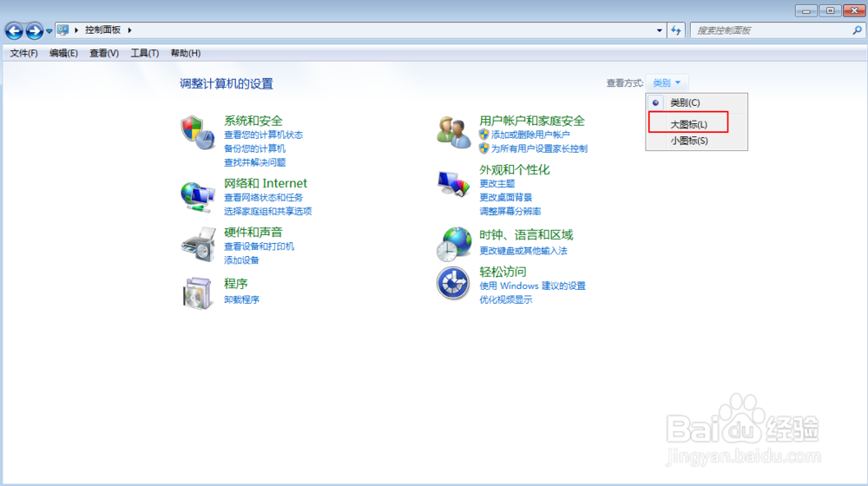This screenshot has height=486, width=868.
Task: Open 查看设备和打印机 link
Action: 259,246
